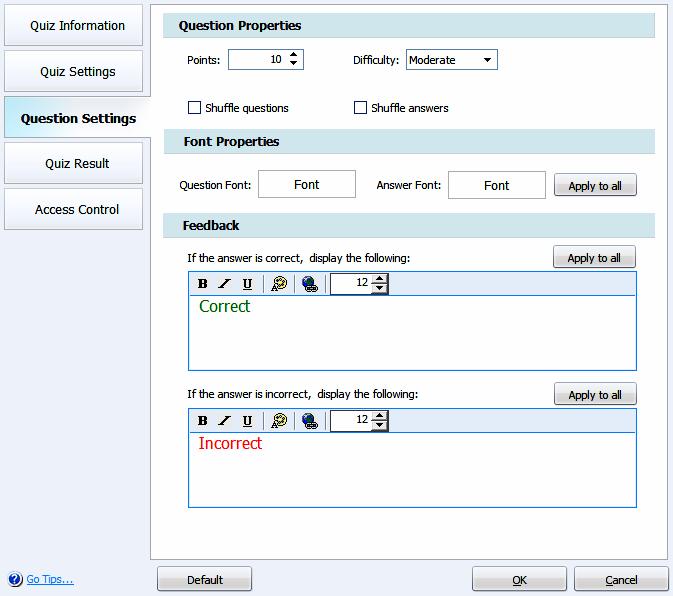
Task: Toggle italic in the incorrect feedback editor
Action: coord(224,421)
